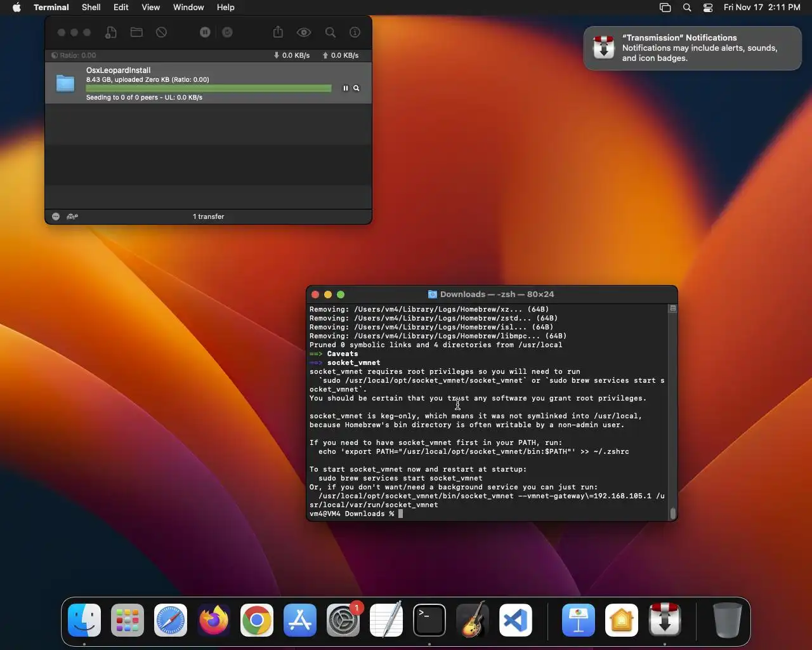Toggle Quick Look eye icon in Transmission
This screenshot has height=650, width=812.
pyautogui.click(x=304, y=32)
